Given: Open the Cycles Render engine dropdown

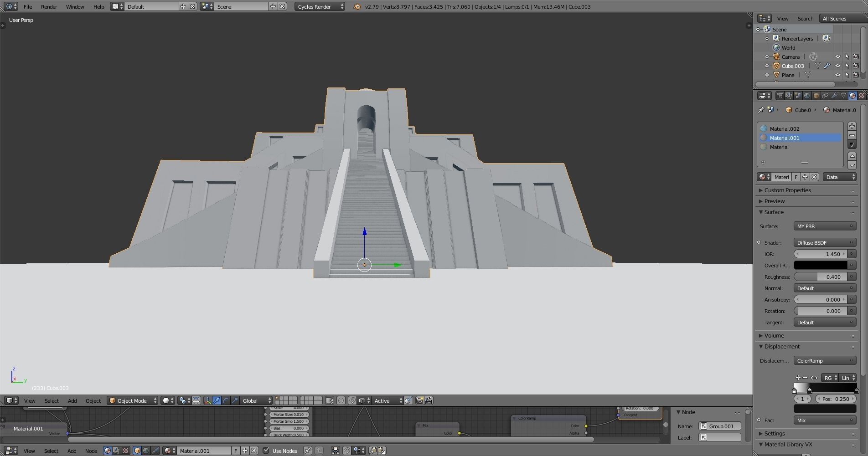Looking at the screenshot, I should point(320,6).
